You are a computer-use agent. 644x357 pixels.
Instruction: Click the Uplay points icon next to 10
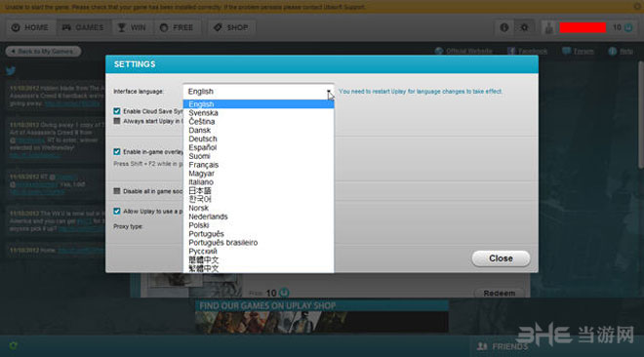pos(628,27)
